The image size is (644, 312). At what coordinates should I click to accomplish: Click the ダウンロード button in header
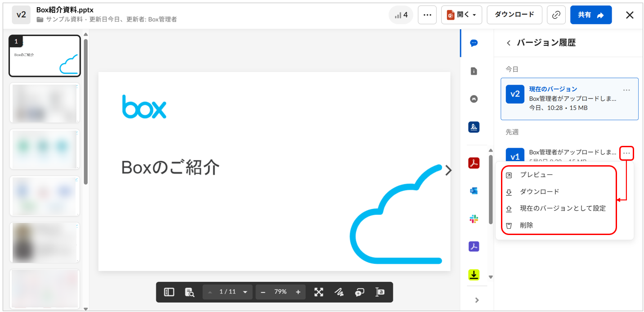click(x=514, y=15)
